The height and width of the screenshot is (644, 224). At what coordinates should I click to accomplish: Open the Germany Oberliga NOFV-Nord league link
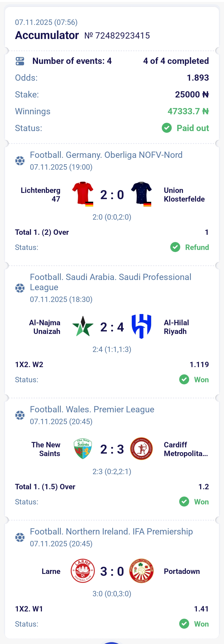coord(106,155)
